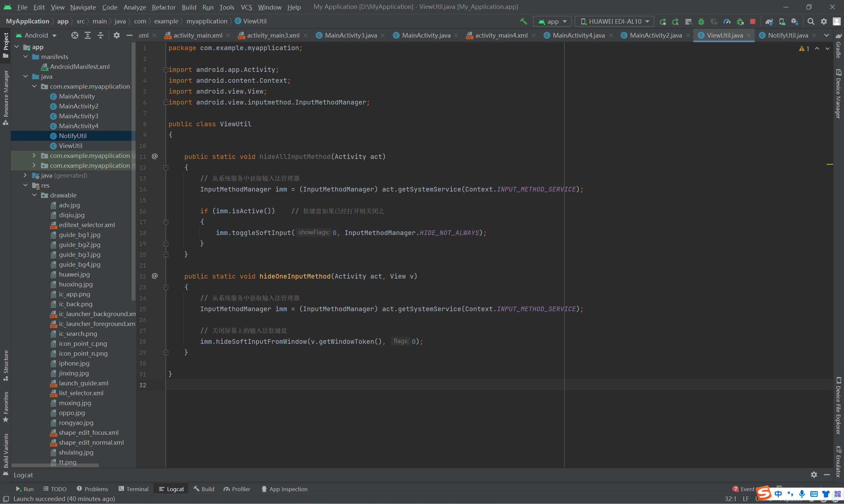The height and width of the screenshot is (504, 844).
Task: Click the Select Opened File target icon
Action: pyautogui.click(x=75, y=35)
